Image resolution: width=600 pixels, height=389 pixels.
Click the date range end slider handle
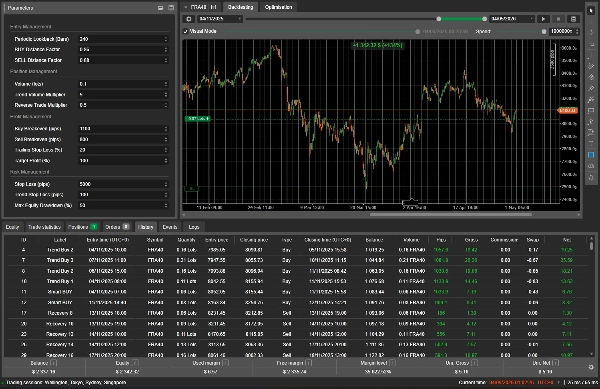(484, 19)
